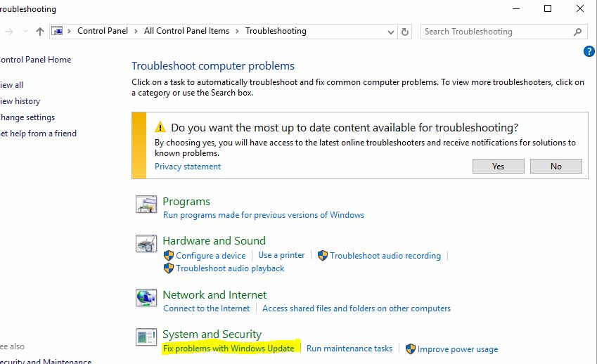Expand the chevron before Control Panel breadcrumb
Image resolution: width=597 pixels, height=364 pixels.
click(69, 31)
